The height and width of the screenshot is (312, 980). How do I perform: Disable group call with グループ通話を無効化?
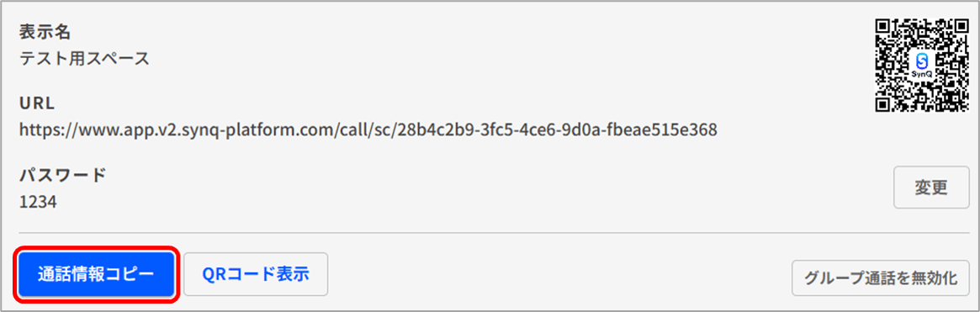click(x=881, y=278)
